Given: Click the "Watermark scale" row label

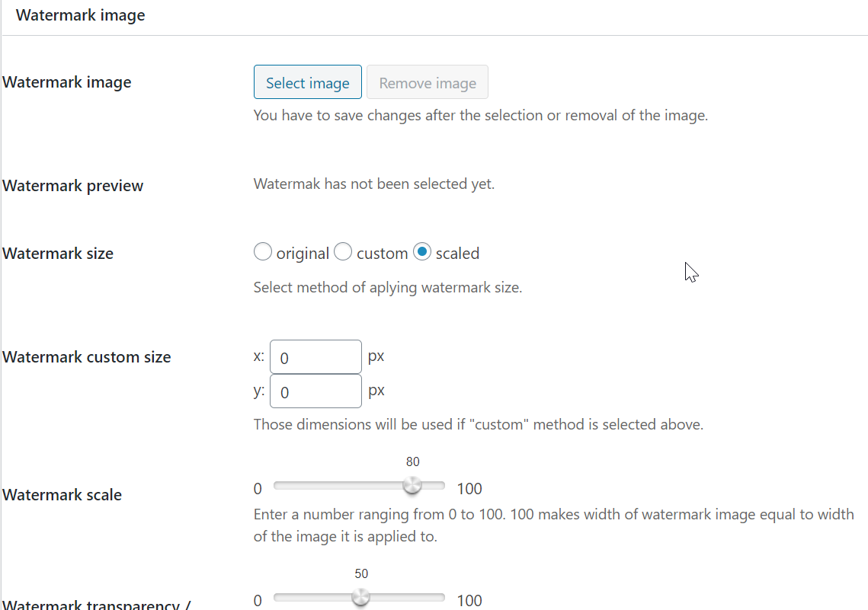Looking at the screenshot, I should 62,495.
